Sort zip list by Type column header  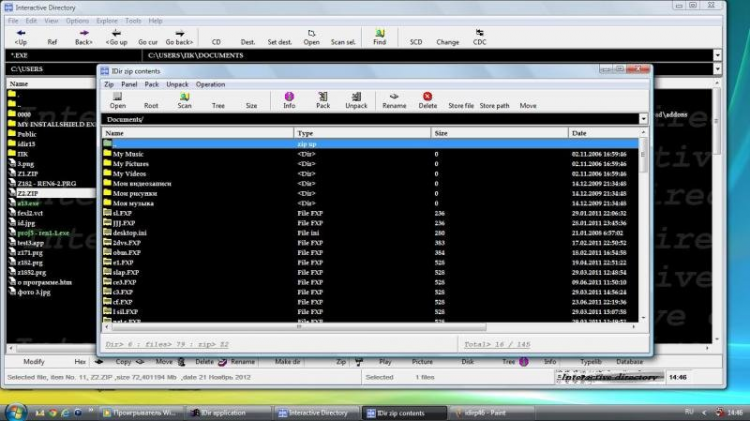click(x=362, y=133)
